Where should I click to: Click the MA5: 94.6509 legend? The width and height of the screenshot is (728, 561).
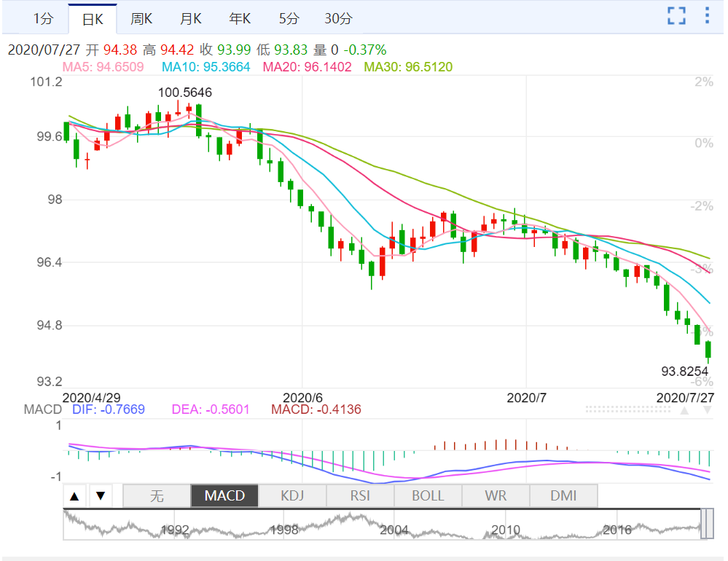[x=103, y=67]
